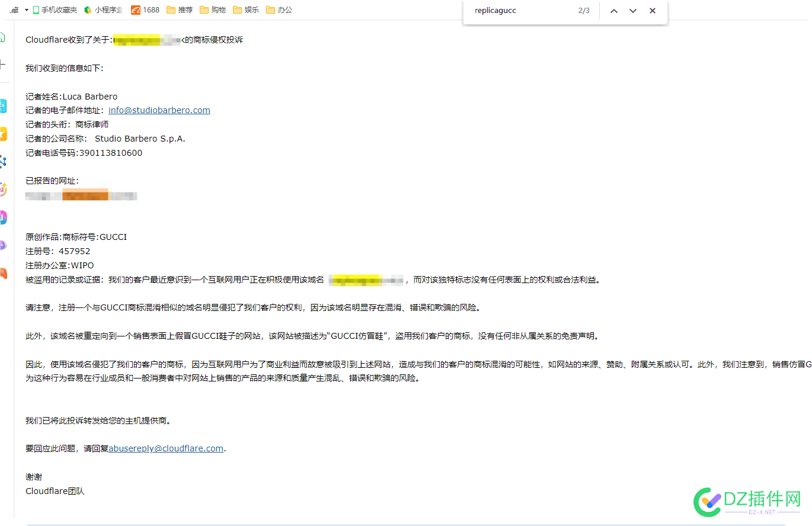Screen dimensions: 812x526
Task: Click the phone number 390113810600
Action: (x=111, y=153)
